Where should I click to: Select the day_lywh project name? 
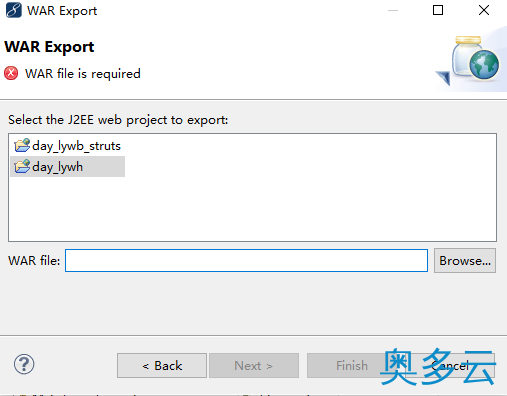(x=57, y=167)
